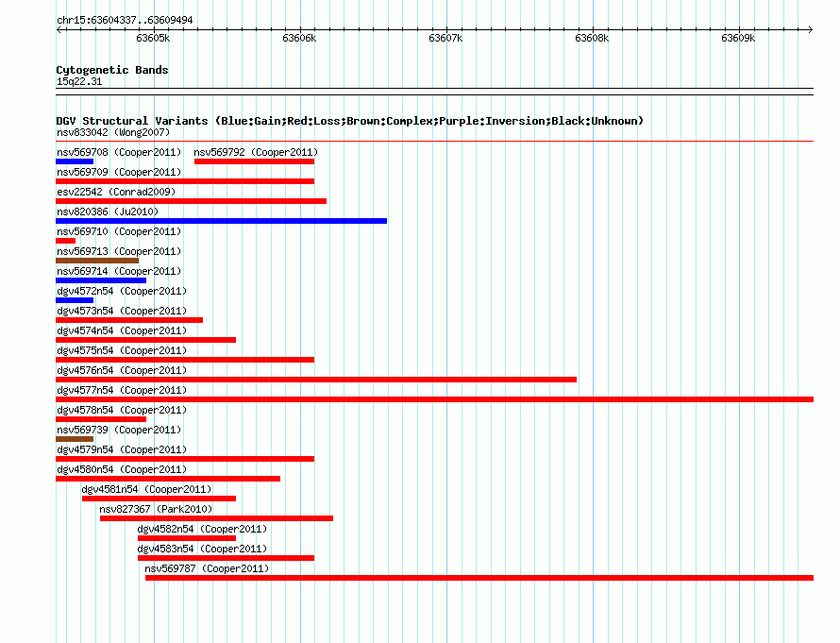Image resolution: width=840 pixels, height=643 pixels.
Task: Click the 15q22.31 cytogenetic band line
Action: pyautogui.click(x=434, y=92)
